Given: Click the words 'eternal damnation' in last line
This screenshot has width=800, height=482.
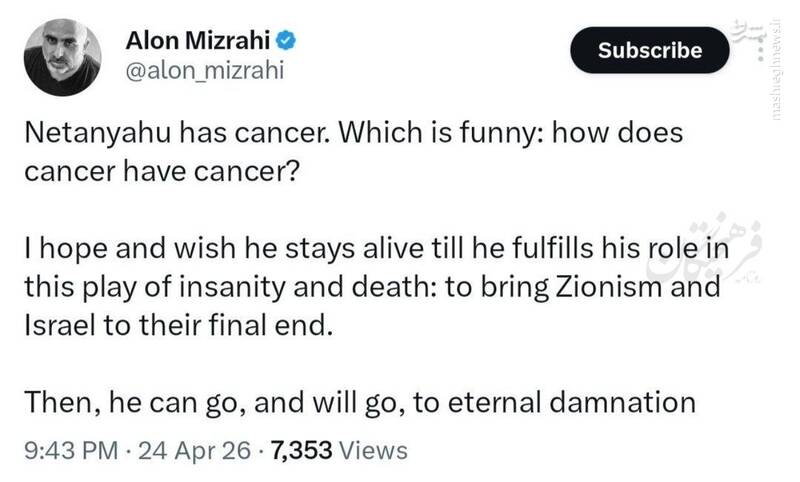Looking at the screenshot, I should tap(571, 402).
